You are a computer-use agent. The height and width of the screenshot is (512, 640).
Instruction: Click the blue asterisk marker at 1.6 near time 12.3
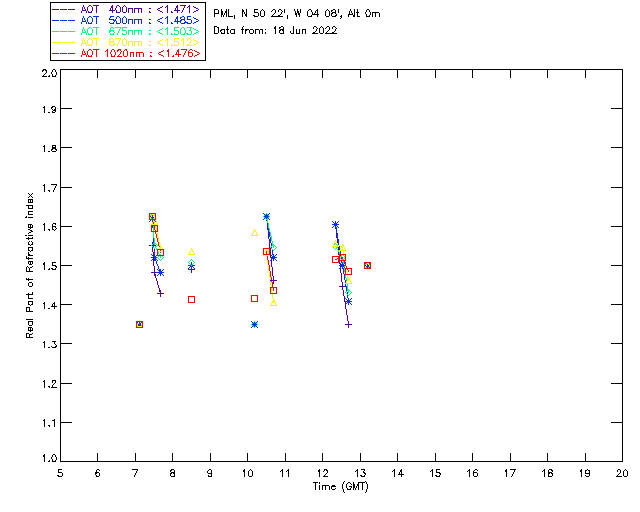point(336,225)
